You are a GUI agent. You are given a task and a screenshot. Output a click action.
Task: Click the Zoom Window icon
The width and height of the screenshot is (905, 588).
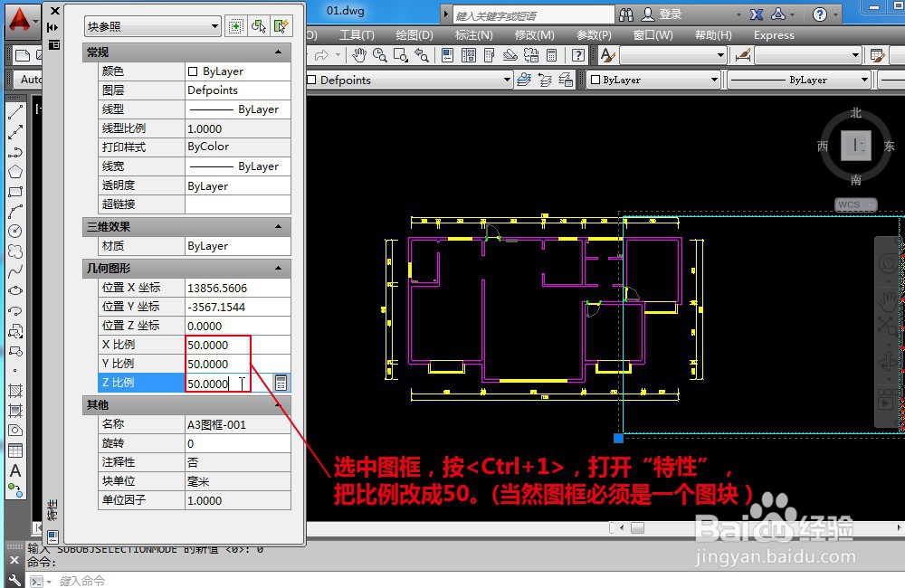click(401, 55)
